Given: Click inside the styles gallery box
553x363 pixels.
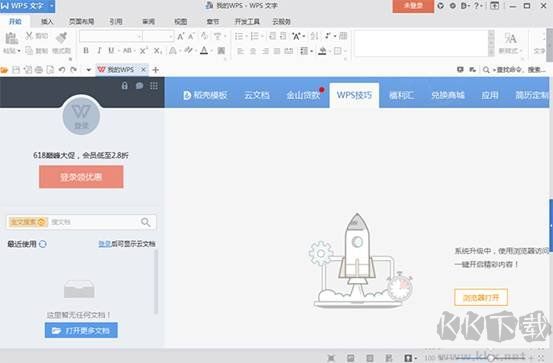Looking at the screenshot, I should click(422, 43).
